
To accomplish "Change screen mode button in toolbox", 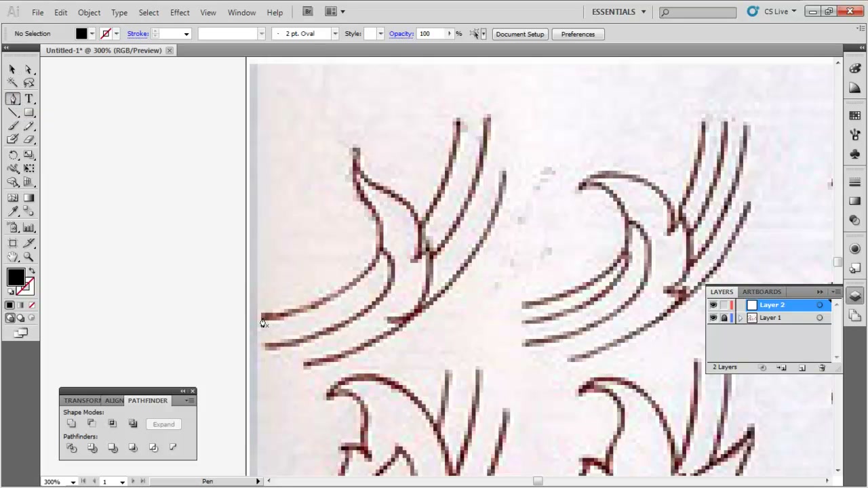I will point(20,333).
